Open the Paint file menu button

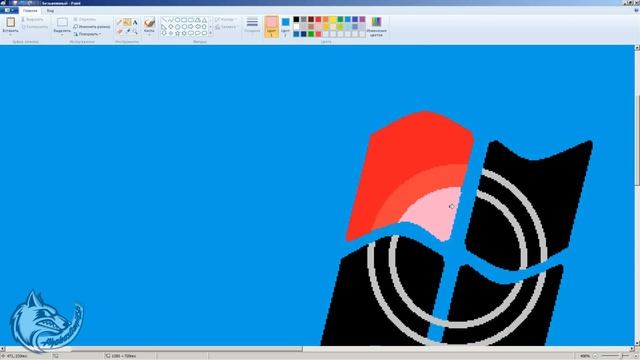9,10
